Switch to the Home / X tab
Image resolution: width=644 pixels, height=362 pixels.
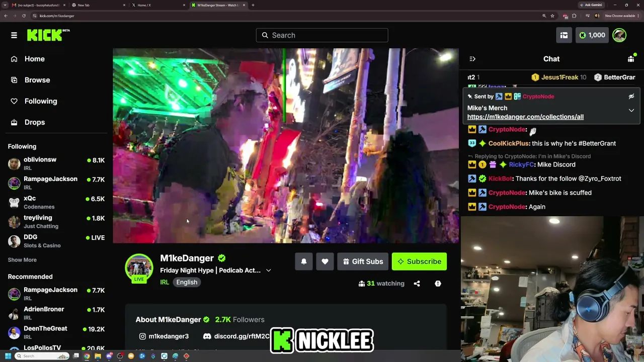point(157,5)
